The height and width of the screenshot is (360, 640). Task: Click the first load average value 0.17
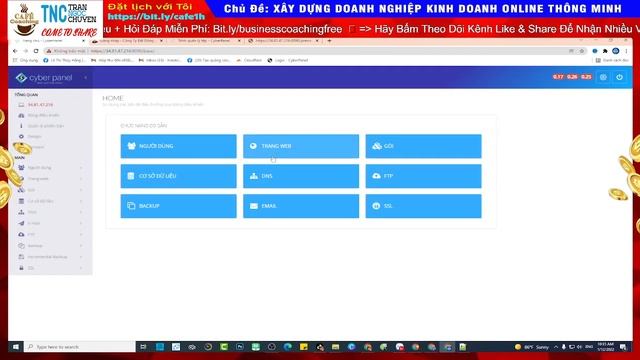[x=558, y=77]
